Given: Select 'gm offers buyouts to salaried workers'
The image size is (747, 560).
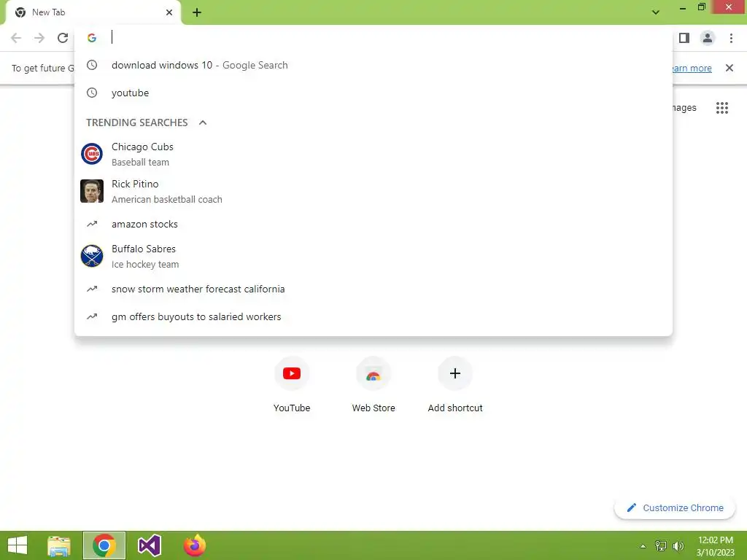Looking at the screenshot, I should pos(373,316).
